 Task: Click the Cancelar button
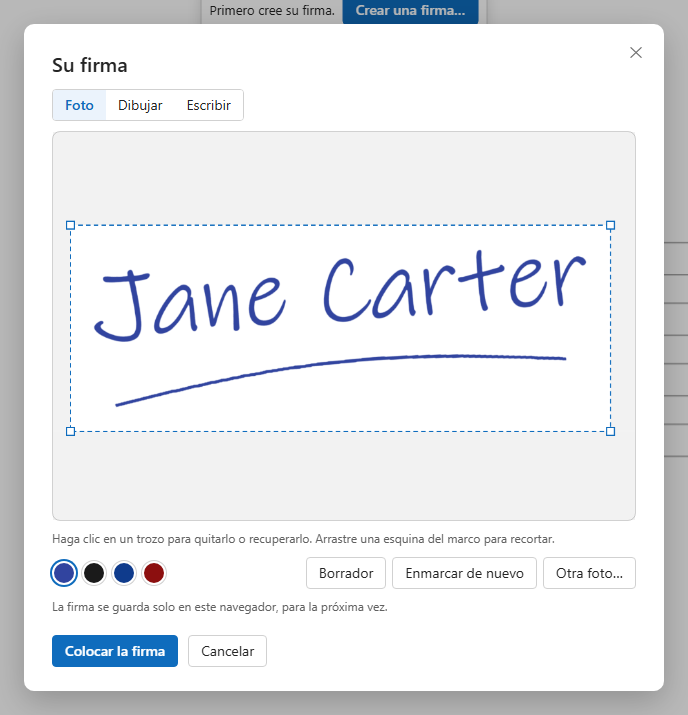click(x=228, y=651)
